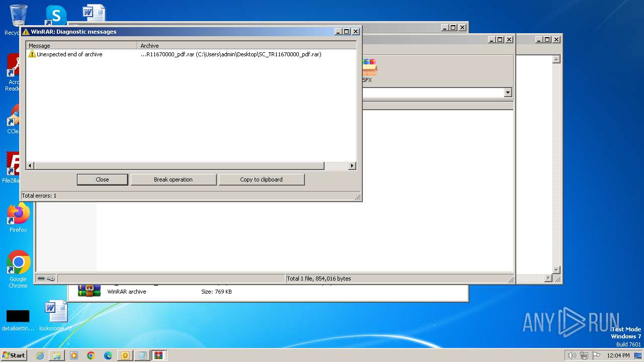This screenshot has width=644, height=362.
Task: Click the drive icon in WinRAR status bar
Action: tap(41, 279)
